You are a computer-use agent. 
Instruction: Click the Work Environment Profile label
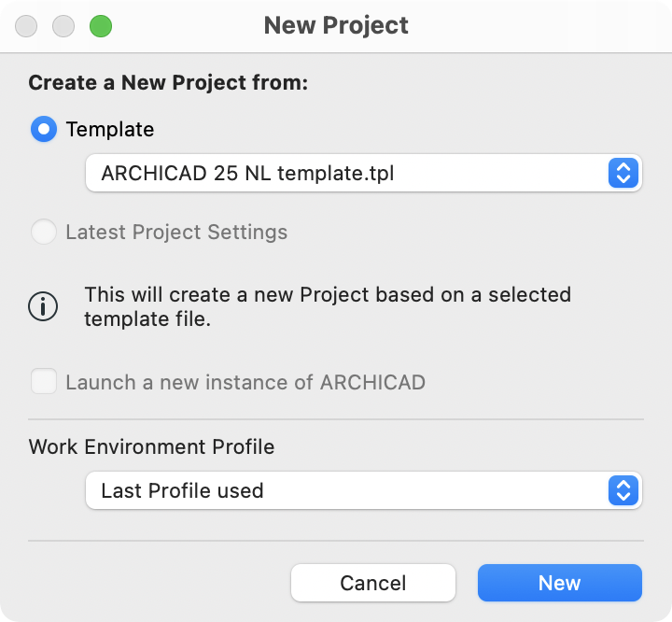(x=151, y=447)
